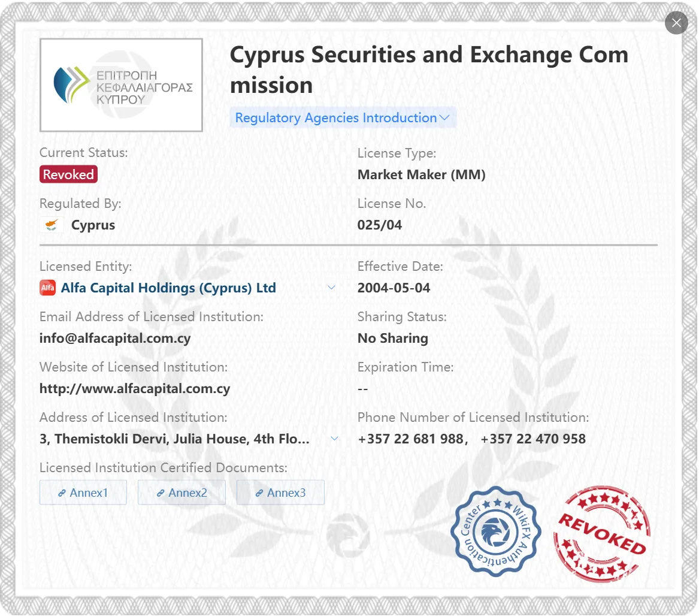This screenshot has height=616, width=699.
Task: Click the CySEC regulator logo image
Action: (121, 84)
